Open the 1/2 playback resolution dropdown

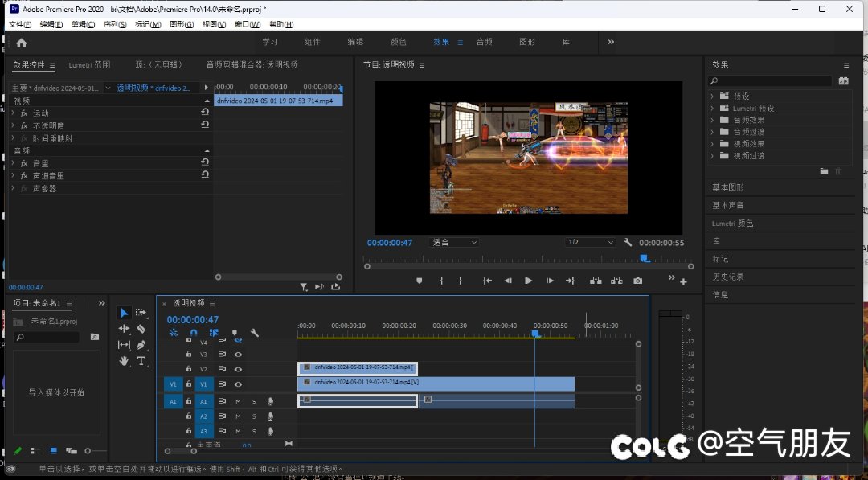pos(591,243)
